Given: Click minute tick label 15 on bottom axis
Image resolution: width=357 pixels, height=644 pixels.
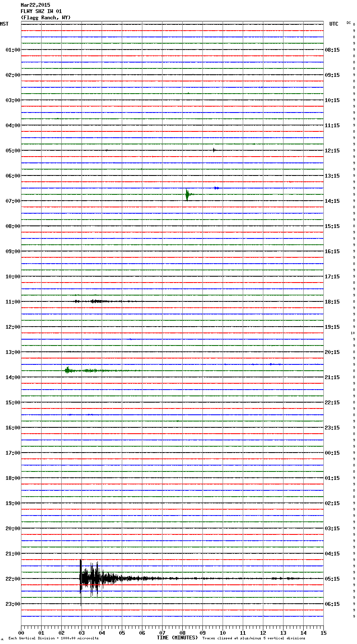Looking at the screenshot, I should point(323,633).
